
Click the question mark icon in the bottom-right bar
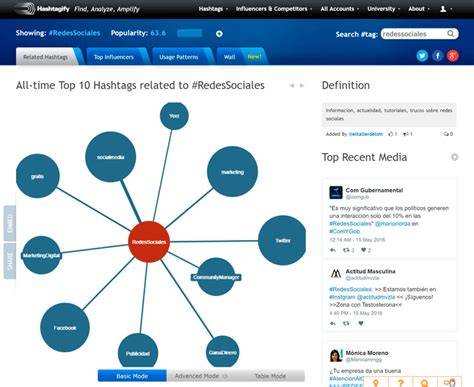[x=400, y=383]
